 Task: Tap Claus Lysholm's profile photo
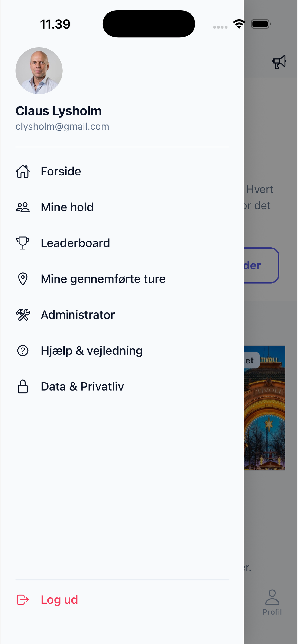pyautogui.click(x=39, y=71)
